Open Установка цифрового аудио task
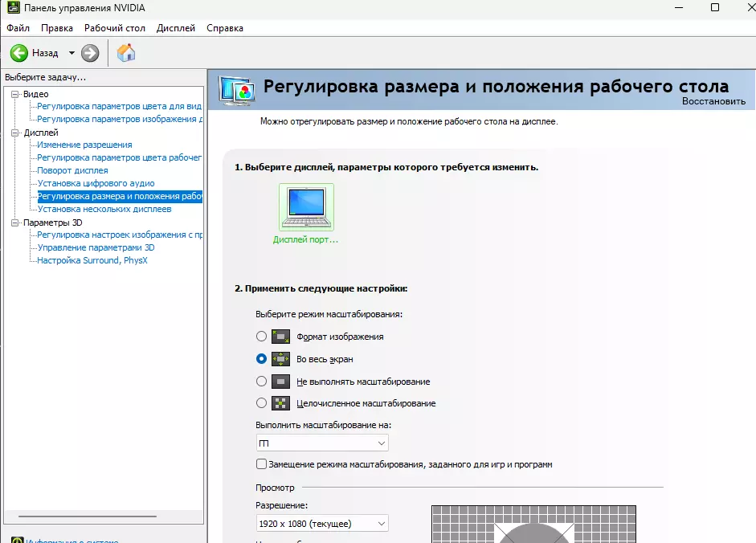This screenshot has width=756, height=543. click(x=96, y=183)
